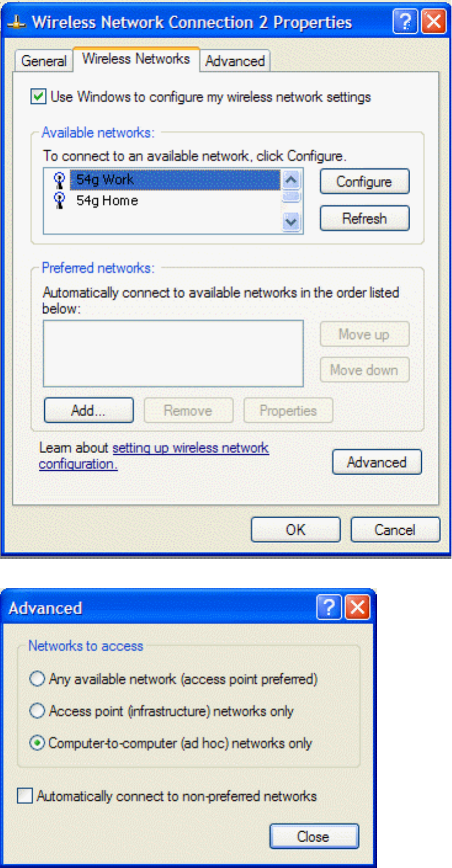
Task: Click the antenna icon beside 54g Work
Action: click(x=60, y=181)
